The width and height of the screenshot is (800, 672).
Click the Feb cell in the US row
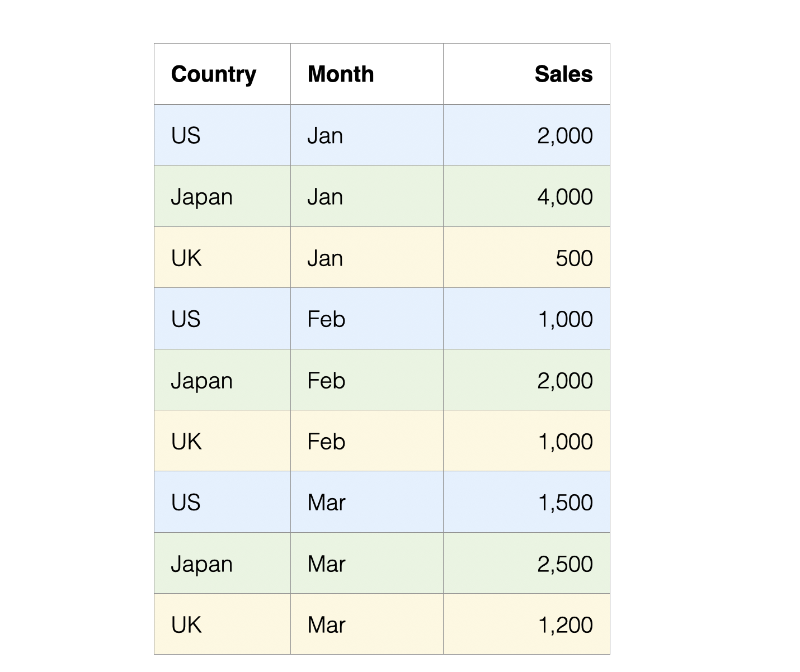(367, 319)
